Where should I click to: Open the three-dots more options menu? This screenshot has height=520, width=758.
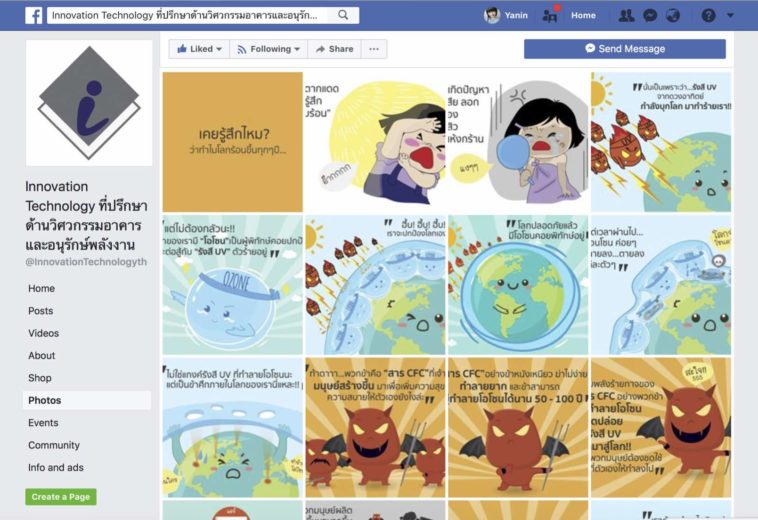click(374, 49)
